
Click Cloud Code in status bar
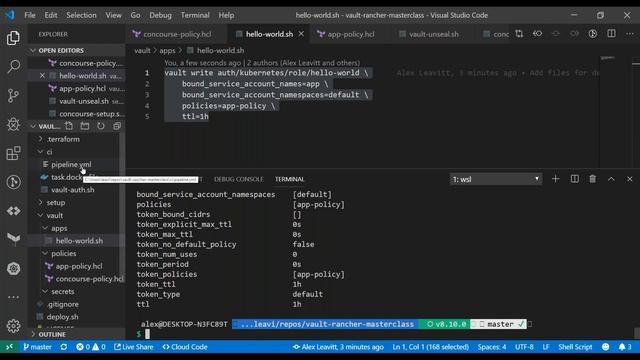click(x=184, y=347)
